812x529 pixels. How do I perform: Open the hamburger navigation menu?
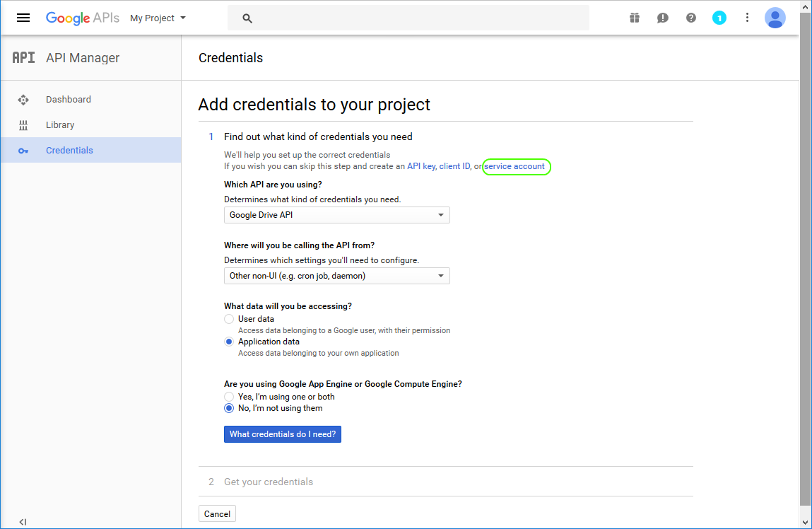click(23, 18)
